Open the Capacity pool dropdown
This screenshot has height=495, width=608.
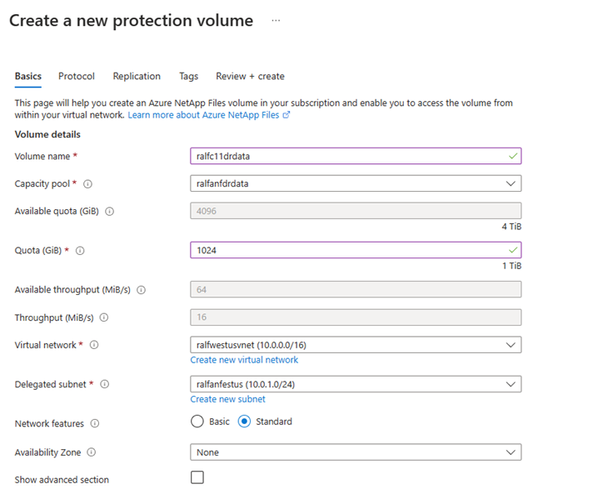[x=355, y=183]
